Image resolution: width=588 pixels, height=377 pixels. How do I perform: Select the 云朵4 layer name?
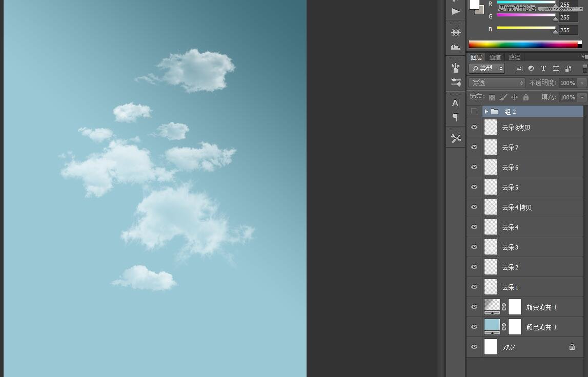510,227
